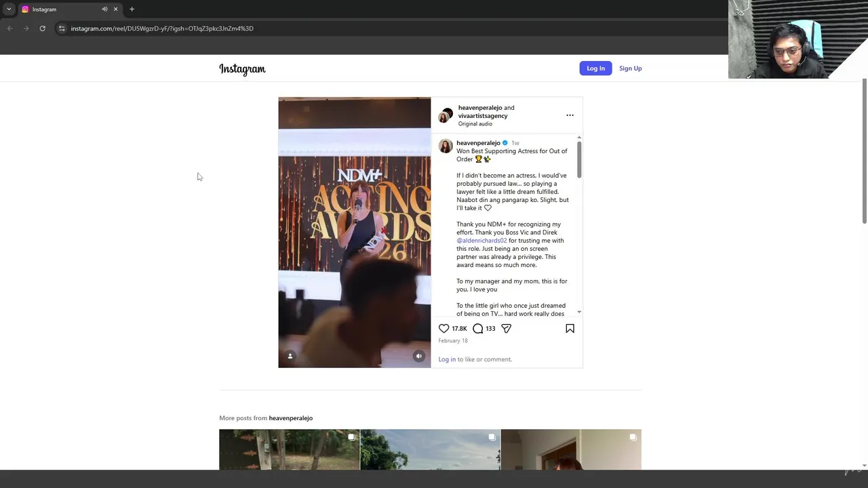Click Original audio link
868x488 pixels.
click(475, 124)
